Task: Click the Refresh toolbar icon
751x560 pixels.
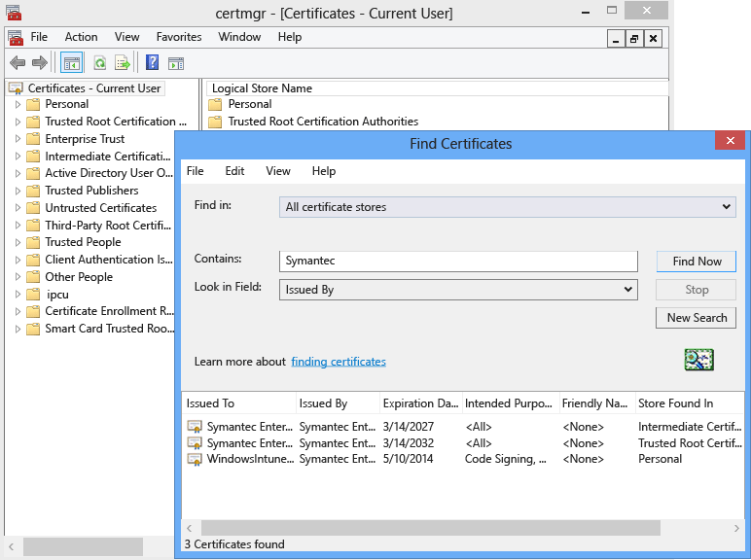Action: [x=99, y=62]
